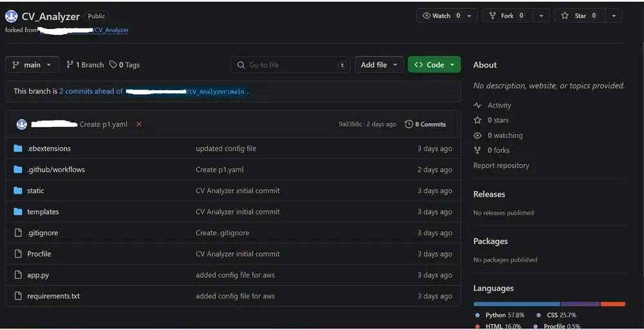Open the Activity link in About

coord(499,105)
